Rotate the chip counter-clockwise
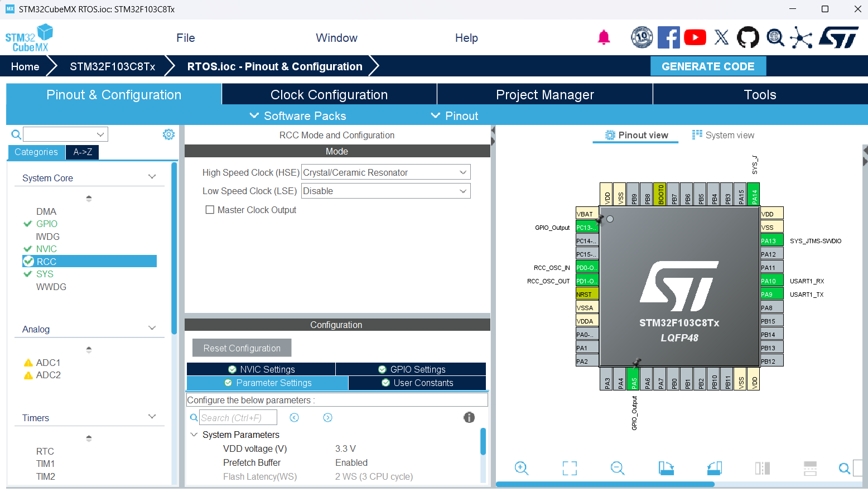Screen dimensions: 868x492 click(x=715, y=468)
